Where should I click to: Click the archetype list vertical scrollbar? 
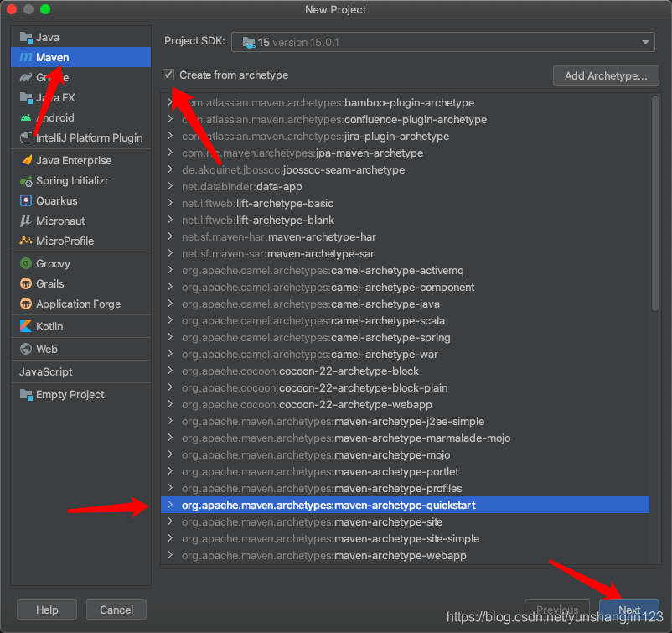[x=654, y=203]
